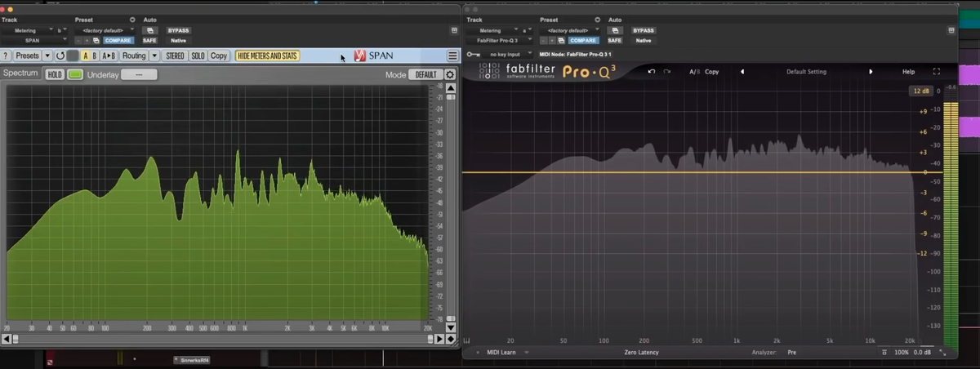Click STEREO channel group button

click(x=175, y=56)
